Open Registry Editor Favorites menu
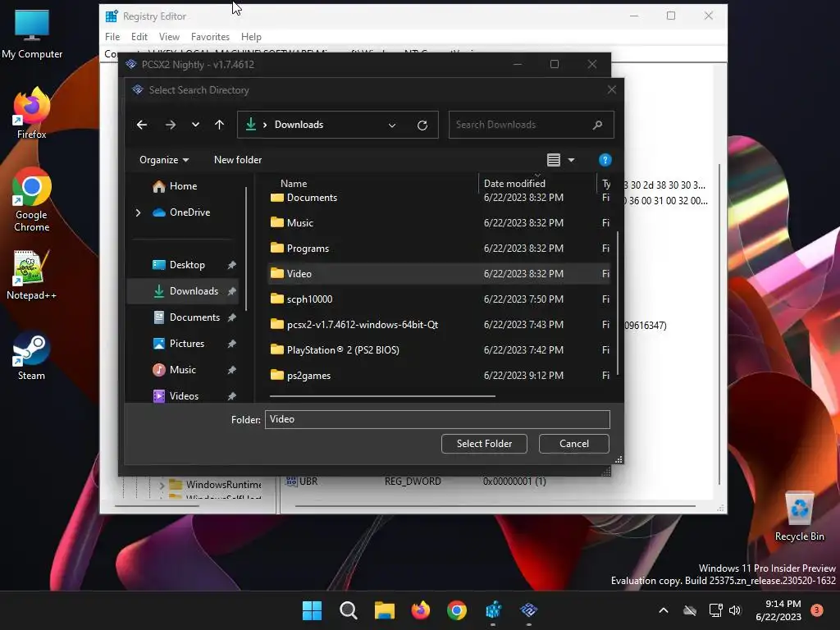 pos(210,37)
